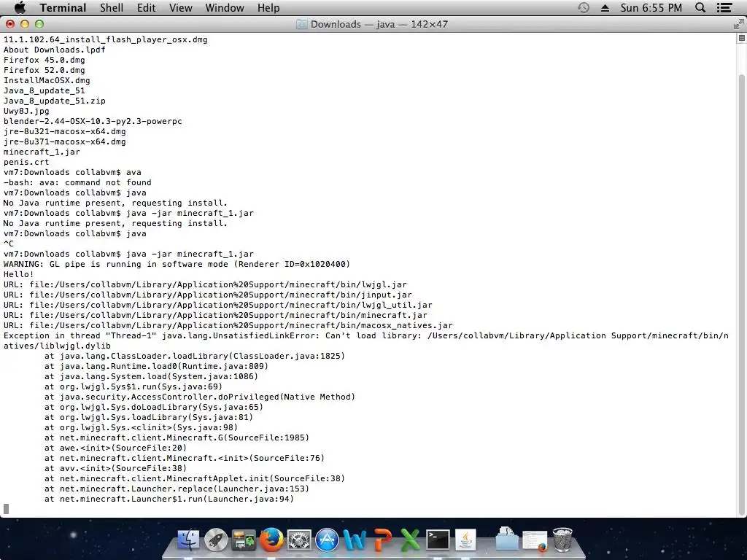Click 'java.lang.Runtime.load0(Runtime.java:809)' trace line
The image size is (747, 560).
coord(157,366)
